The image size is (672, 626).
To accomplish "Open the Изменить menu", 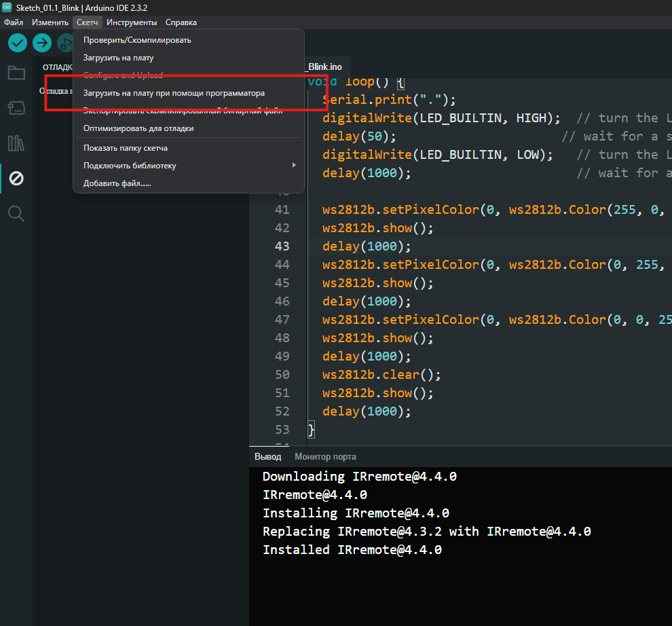I will pyautogui.click(x=50, y=22).
